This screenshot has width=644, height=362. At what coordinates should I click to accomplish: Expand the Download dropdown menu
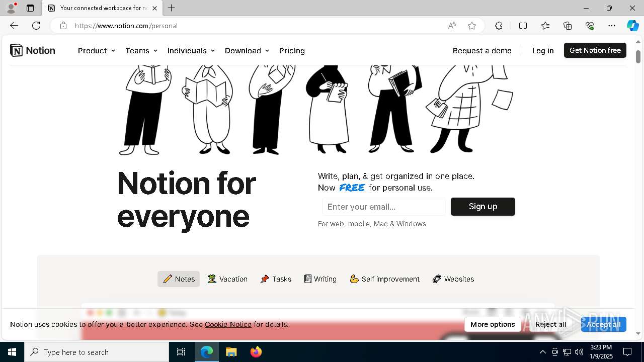[x=247, y=51]
